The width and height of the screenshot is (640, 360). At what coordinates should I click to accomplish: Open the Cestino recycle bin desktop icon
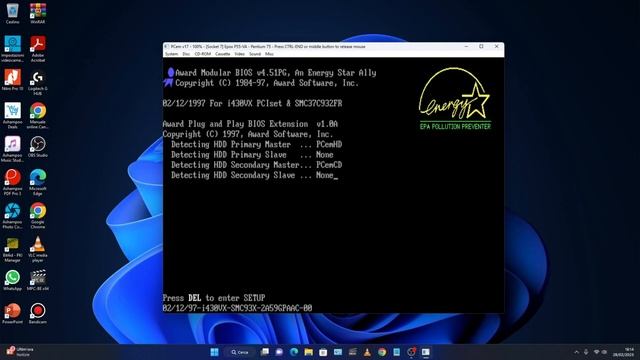click(x=13, y=13)
